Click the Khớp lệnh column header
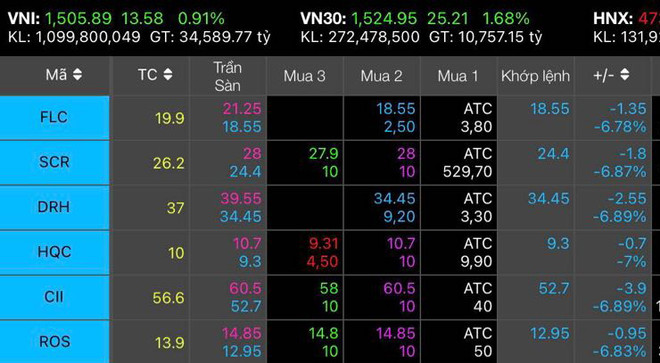The width and height of the screenshot is (660, 363). click(x=535, y=76)
